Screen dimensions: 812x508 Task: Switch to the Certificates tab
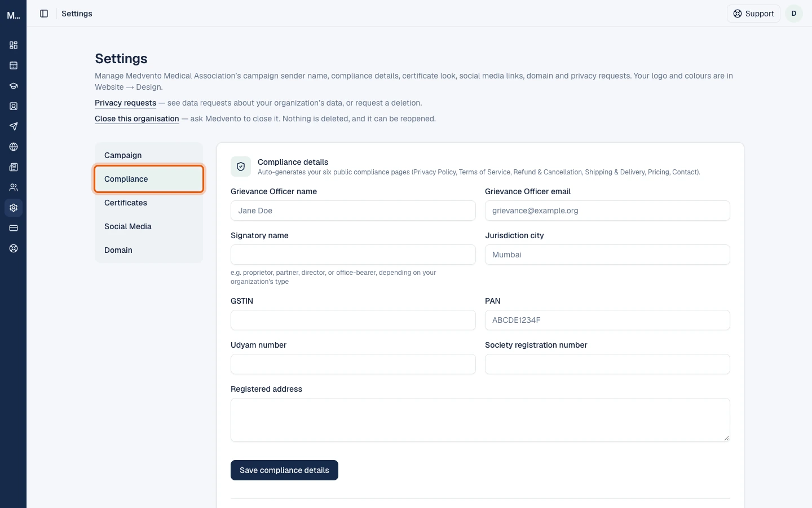point(149,203)
